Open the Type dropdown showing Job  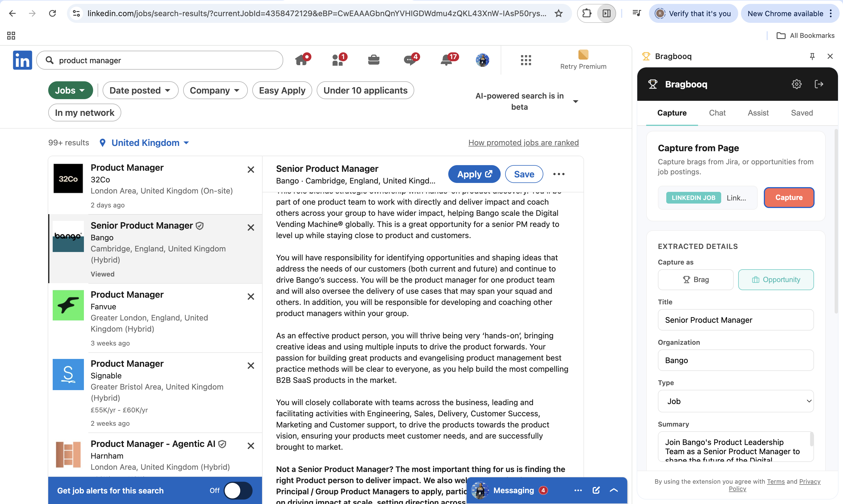pyautogui.click(x=736, y=401)
